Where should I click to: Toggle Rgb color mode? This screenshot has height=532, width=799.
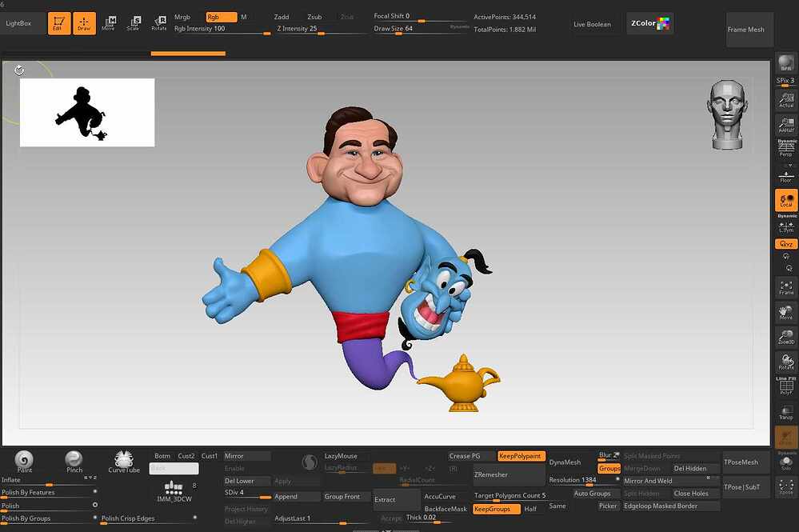pos(222,17)
